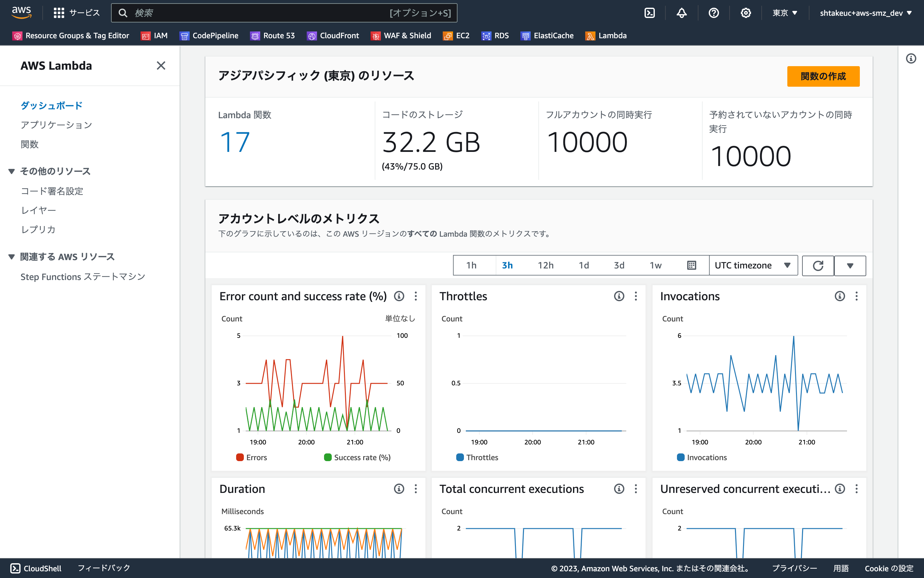Open the CloudShell icon in the footer
This screenshot has width=924, height=578.
[x=15, y=568]
